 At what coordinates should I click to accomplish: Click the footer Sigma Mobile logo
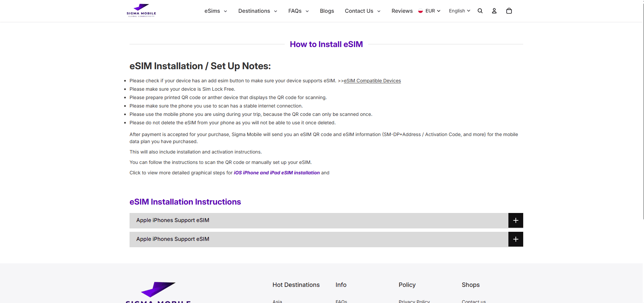[x=158, y=292]
